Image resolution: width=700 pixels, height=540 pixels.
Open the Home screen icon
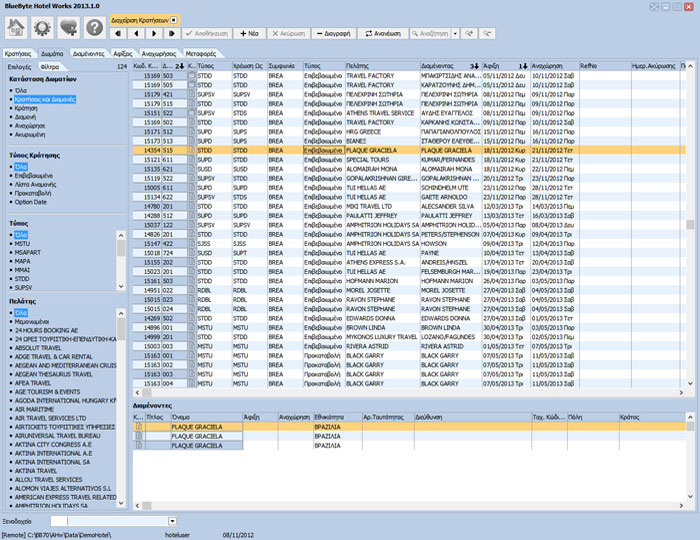pyautogui.click(x=16, y=28)
